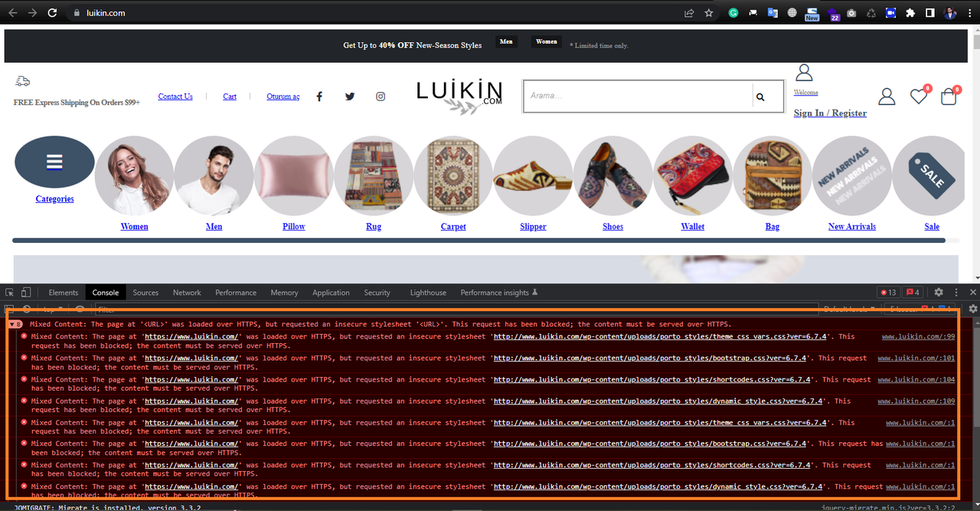Open the camera screenshot extension

coord(851,13)
